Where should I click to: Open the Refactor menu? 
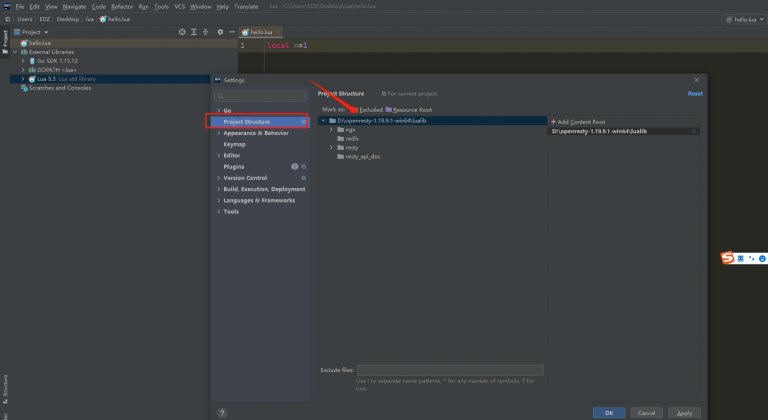point(122,6)
